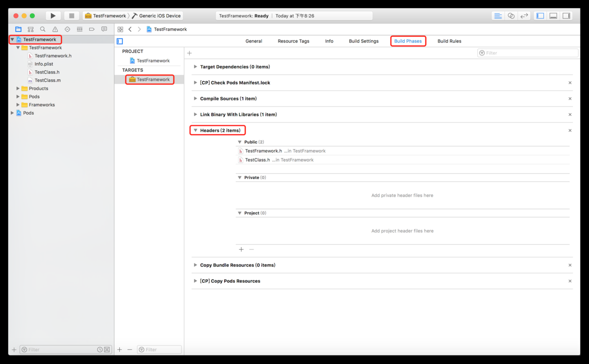Select TestClass.m in the project navigator

47,81
